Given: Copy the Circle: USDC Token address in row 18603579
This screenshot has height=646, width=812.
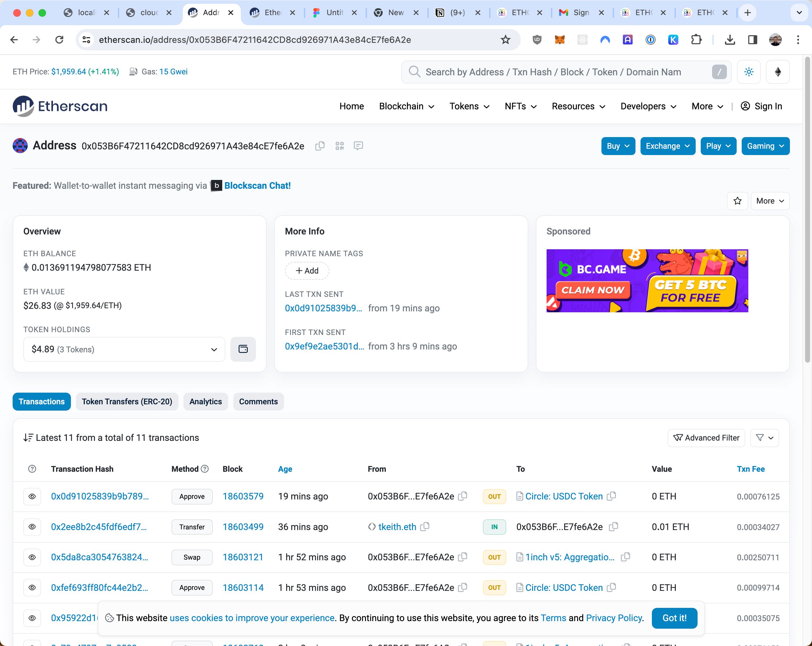Looking at the screenshot, I should [612, 496].
